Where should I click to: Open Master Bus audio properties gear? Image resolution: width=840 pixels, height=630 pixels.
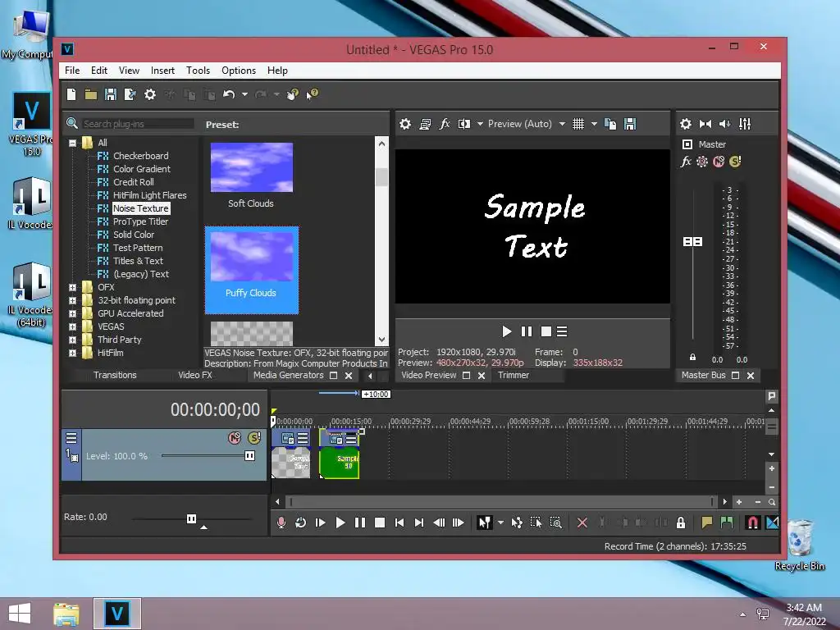pos(686,125)
